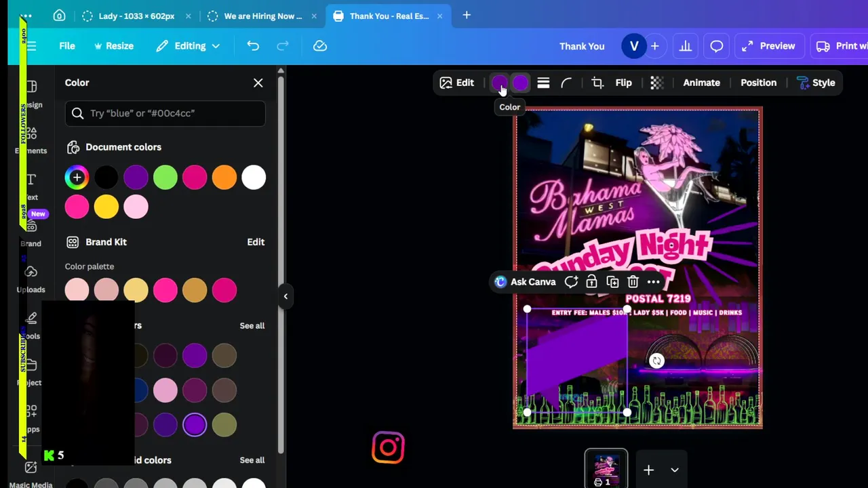Open a new design tab with plus
This screenshot has height=488, width=868.
(x=467, y=15)
